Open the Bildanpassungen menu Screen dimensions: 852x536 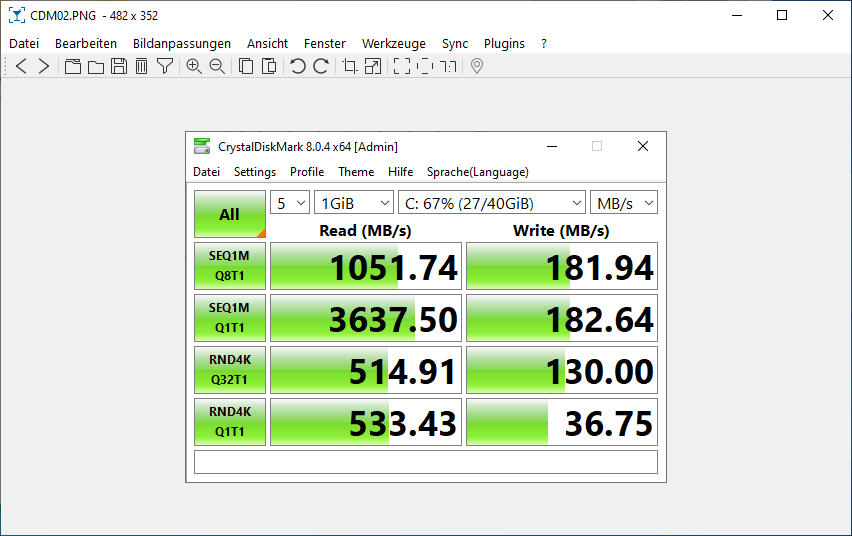coord(182,43)
